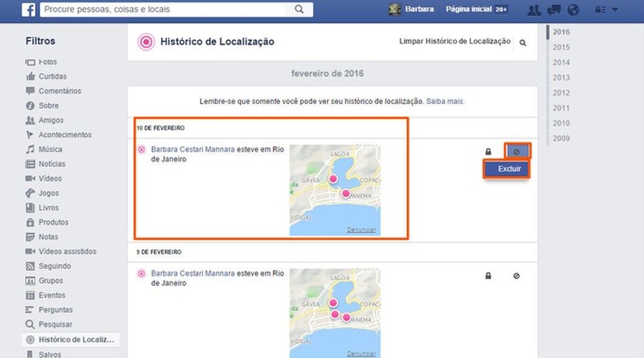
Task: Click Barbara Cestari Mannara in 10 de fevereiro entry
Action: point(193,149)
